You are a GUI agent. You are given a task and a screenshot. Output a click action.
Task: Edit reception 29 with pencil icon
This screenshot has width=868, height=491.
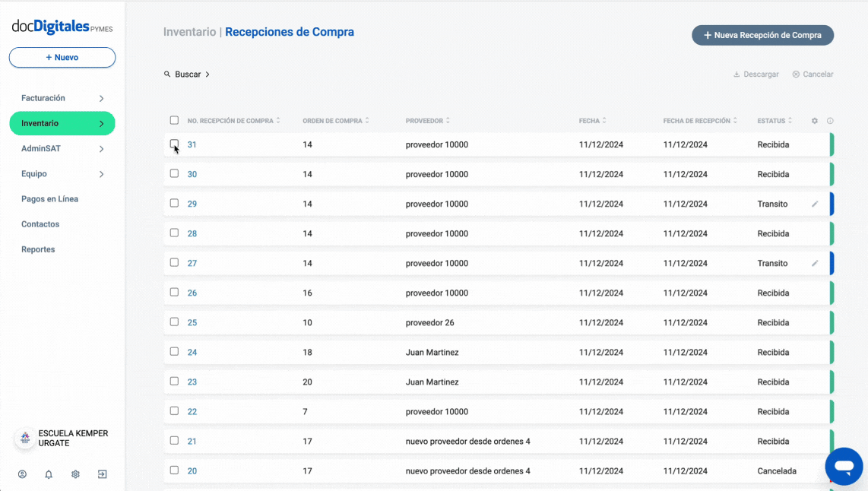pos(815,204)
